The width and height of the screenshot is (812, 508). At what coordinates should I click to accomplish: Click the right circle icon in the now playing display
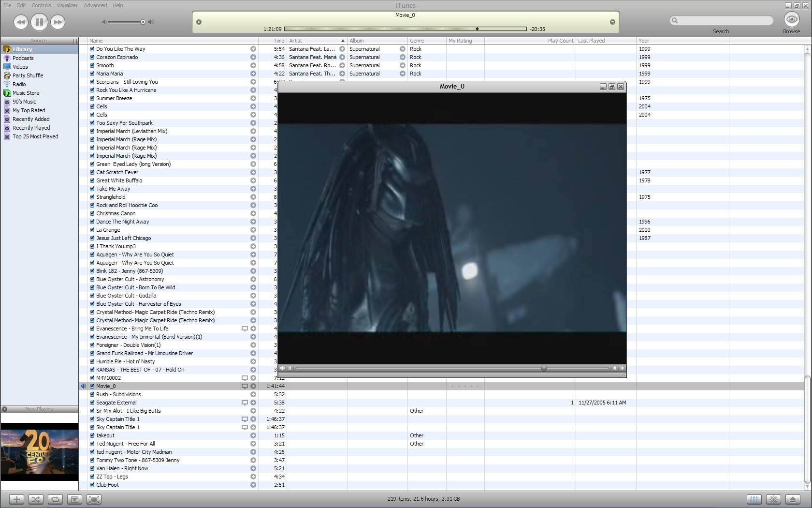(612, 22)
